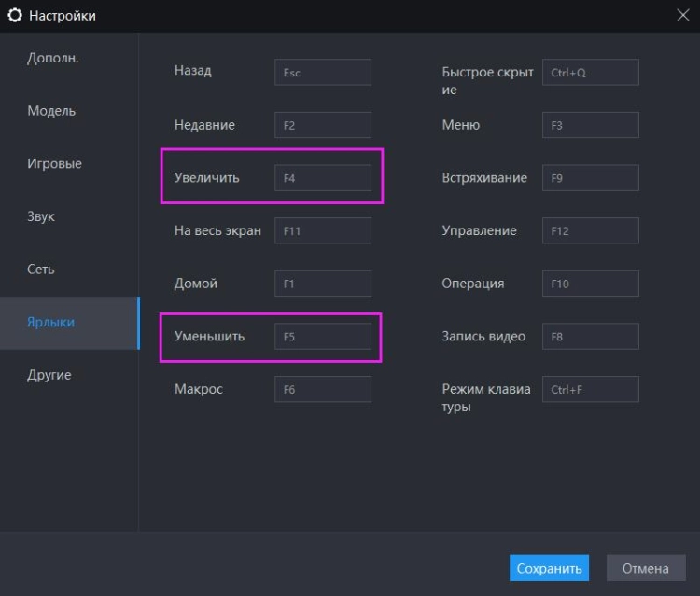Click the Назад shortcut field showing Esc
700x596 pixels.
point(322,73)
